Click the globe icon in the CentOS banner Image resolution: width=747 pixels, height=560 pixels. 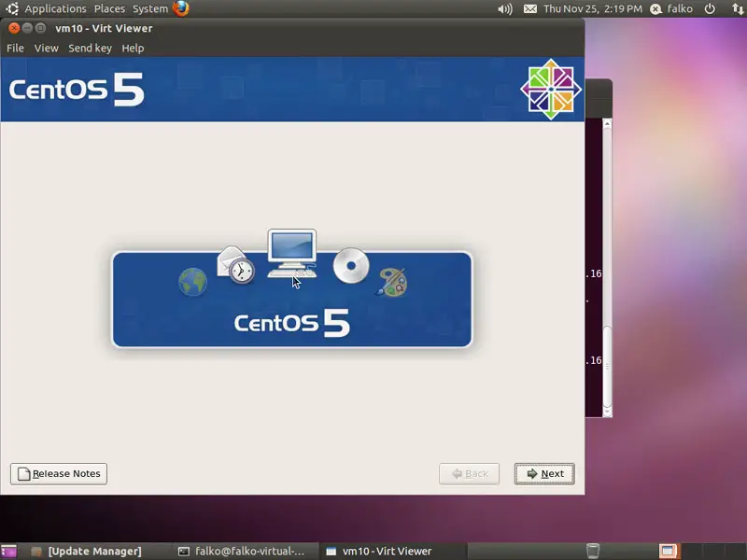pyautogui.click(x=192, y=282)
